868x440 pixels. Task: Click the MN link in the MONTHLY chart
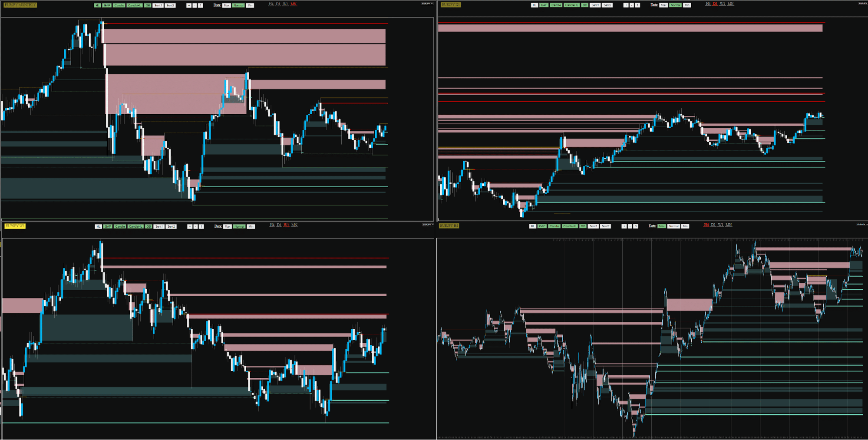click(x=293, y=4)
